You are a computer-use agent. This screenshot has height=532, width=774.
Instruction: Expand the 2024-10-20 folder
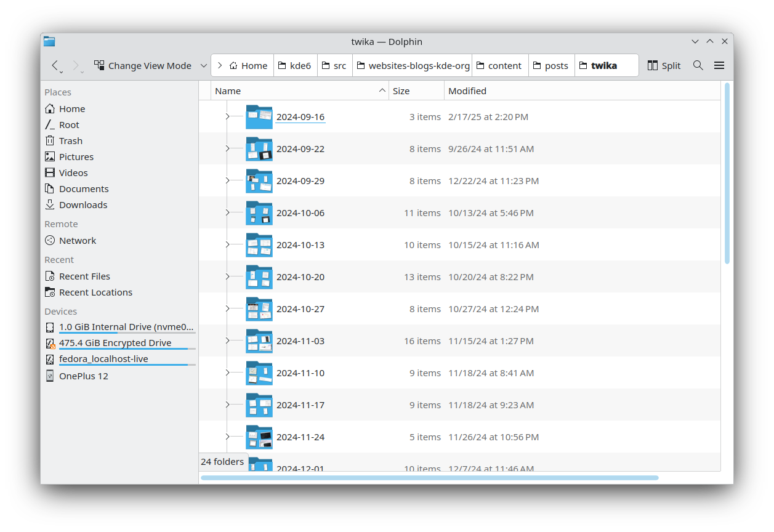(227, 277)
